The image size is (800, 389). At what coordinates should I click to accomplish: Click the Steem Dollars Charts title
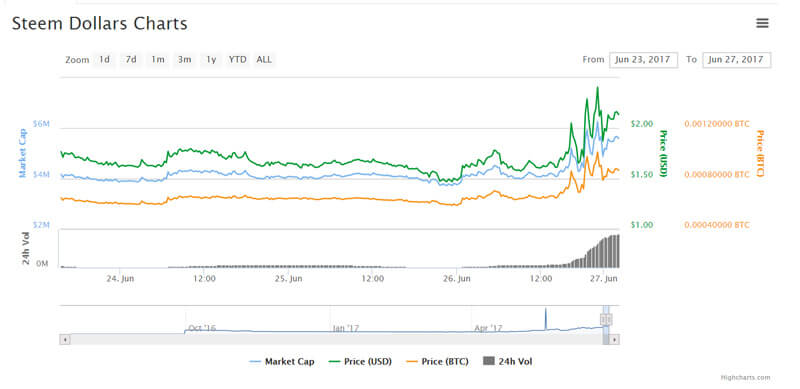click(x=99, y=23)
